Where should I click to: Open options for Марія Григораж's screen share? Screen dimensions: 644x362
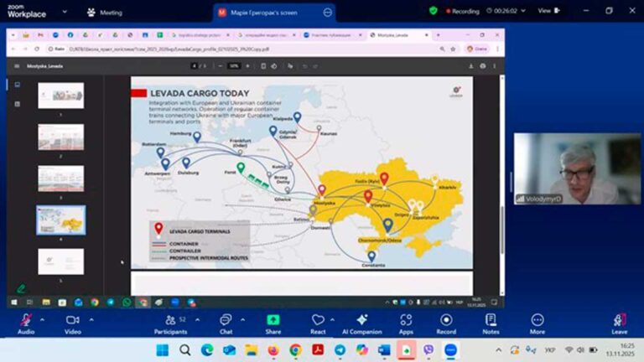pyautogui.click(x=328, y=13)
